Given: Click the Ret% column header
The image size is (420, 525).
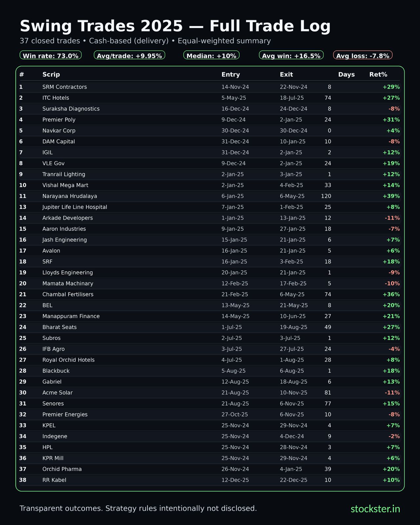Looking at the screenshot, I should click(x=378, y=74).
